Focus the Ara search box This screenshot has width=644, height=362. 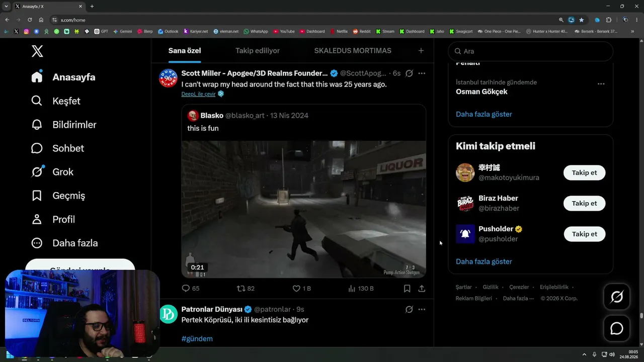(531, 51)
